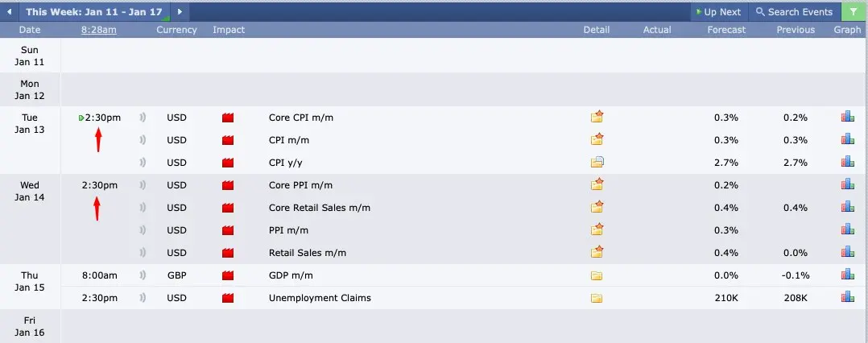Open the graph icon for Unemployment Claims

[847, 297]
